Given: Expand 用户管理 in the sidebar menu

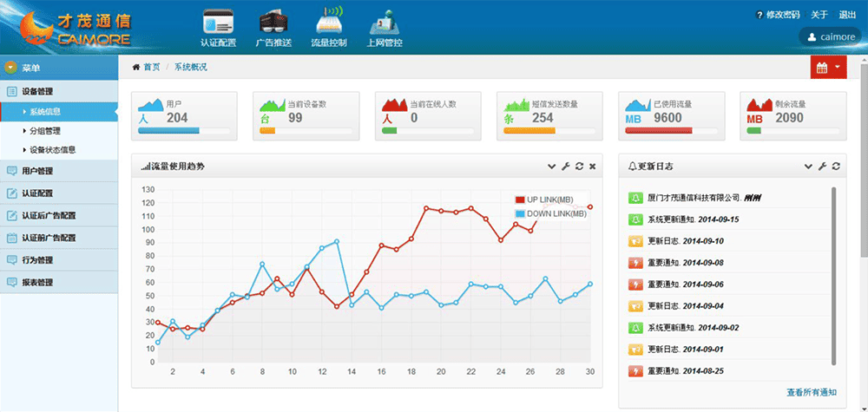Looking at the screenshot, I should point(37,171).
